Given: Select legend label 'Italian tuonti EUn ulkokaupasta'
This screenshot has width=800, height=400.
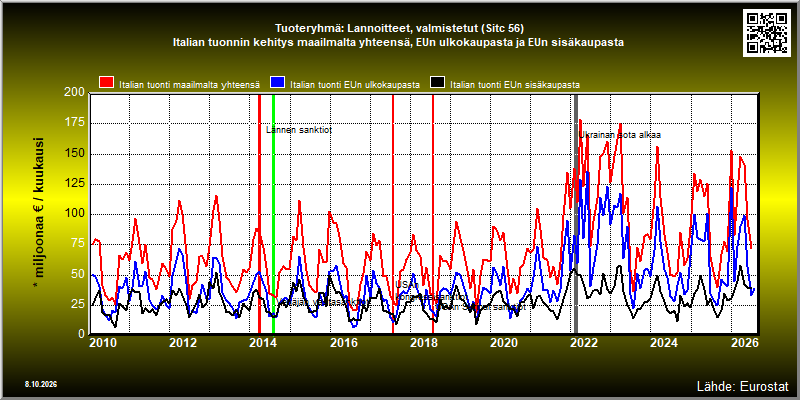Looking at the screenshot, I should (355, 85).
